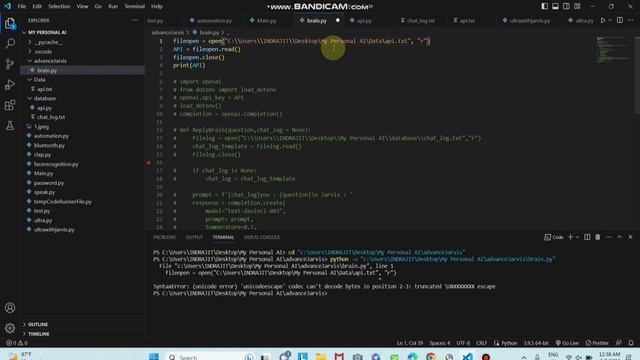This screenshot has height=360, width=640.
Task: Open the Extensions view
Action: click(10, 105)
